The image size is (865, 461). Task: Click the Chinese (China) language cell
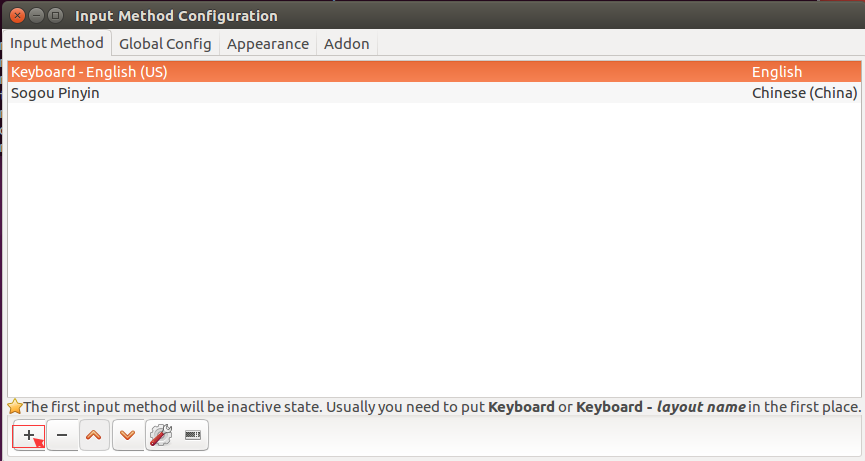pyautogui.click(x=804, y=93)
